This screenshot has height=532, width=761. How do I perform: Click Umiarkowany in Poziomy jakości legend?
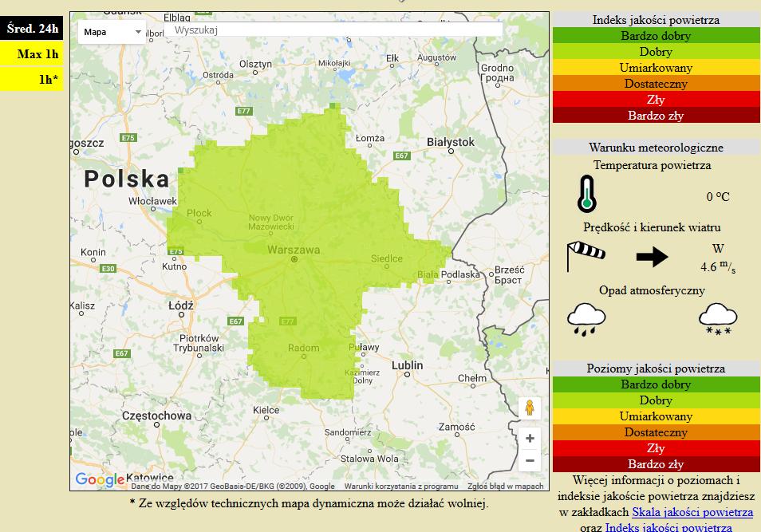656,416
